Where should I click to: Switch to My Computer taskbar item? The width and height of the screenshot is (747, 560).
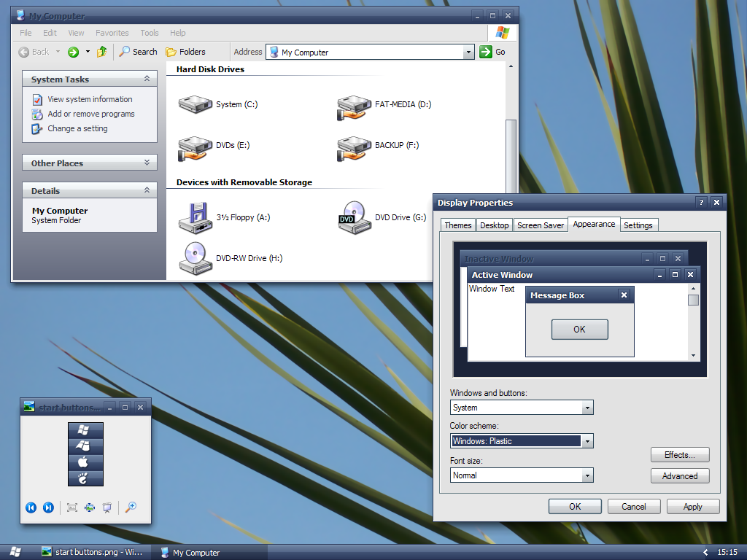click(209, 553)
